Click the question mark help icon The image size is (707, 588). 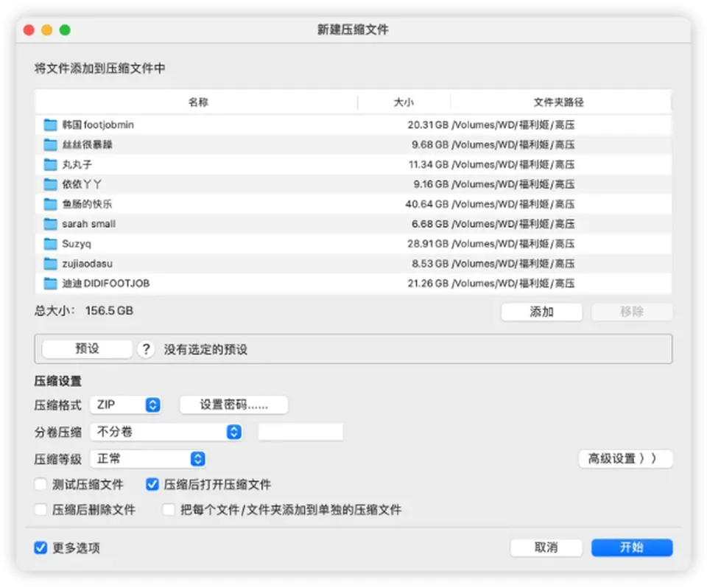[x=146, y=349]
